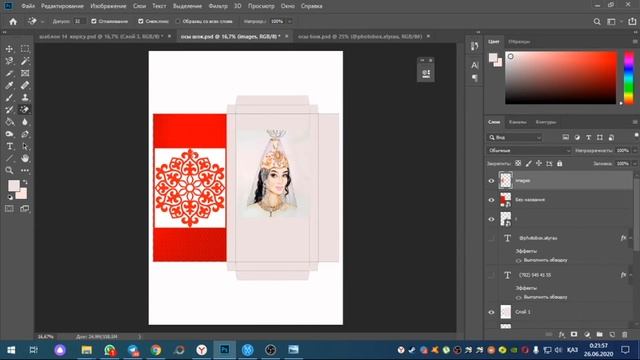
Task: Swap foreground and background colors
Action: (x=25, y=182)
